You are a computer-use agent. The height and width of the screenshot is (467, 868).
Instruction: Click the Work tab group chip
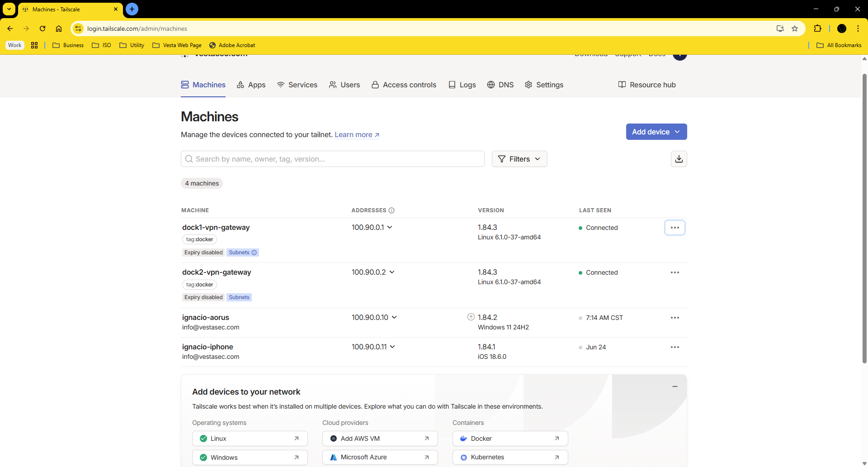[x=14, y=45]
